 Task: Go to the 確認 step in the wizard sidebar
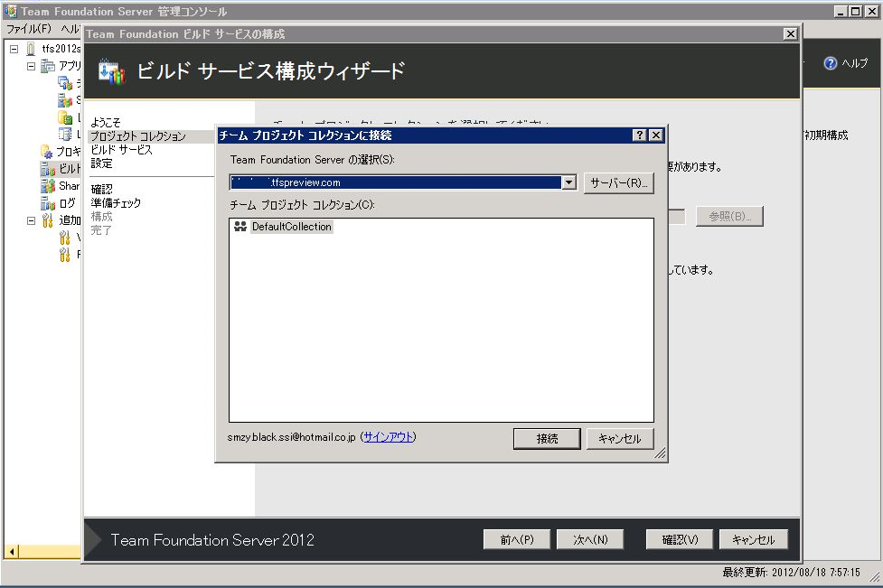pos(101,189)
